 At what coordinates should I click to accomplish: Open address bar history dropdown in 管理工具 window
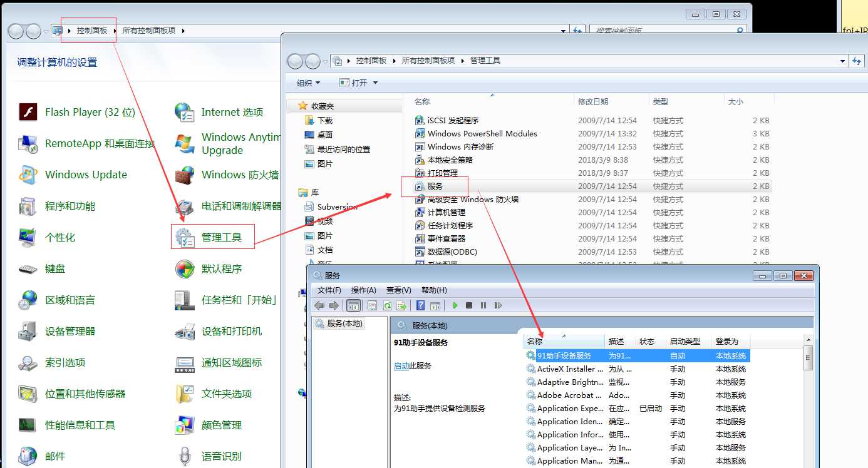(x=842, y=61)
